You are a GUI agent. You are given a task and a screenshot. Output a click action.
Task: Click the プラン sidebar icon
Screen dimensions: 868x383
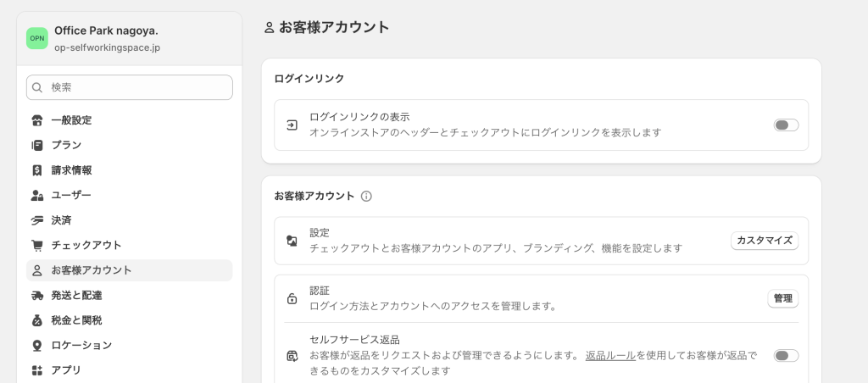[37, 145]
